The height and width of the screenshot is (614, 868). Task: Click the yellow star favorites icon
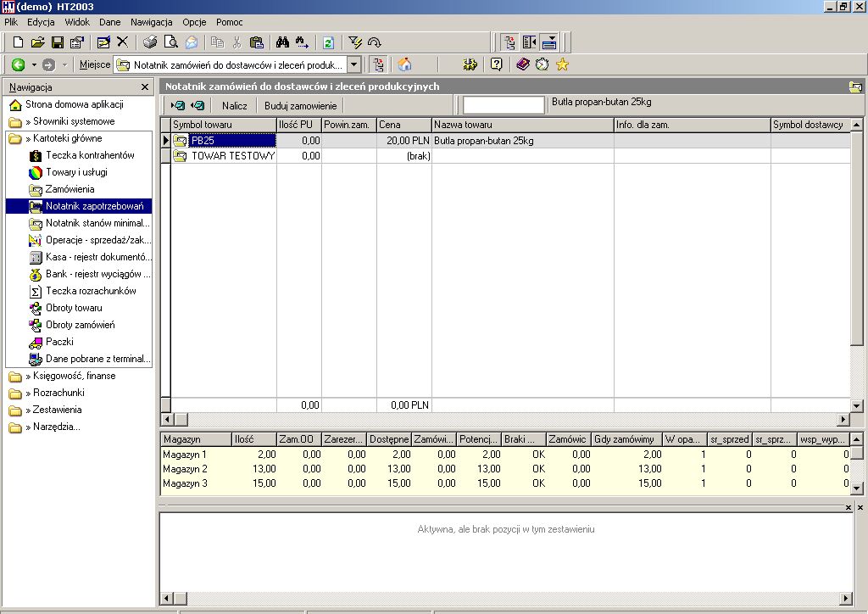point(563,64)
